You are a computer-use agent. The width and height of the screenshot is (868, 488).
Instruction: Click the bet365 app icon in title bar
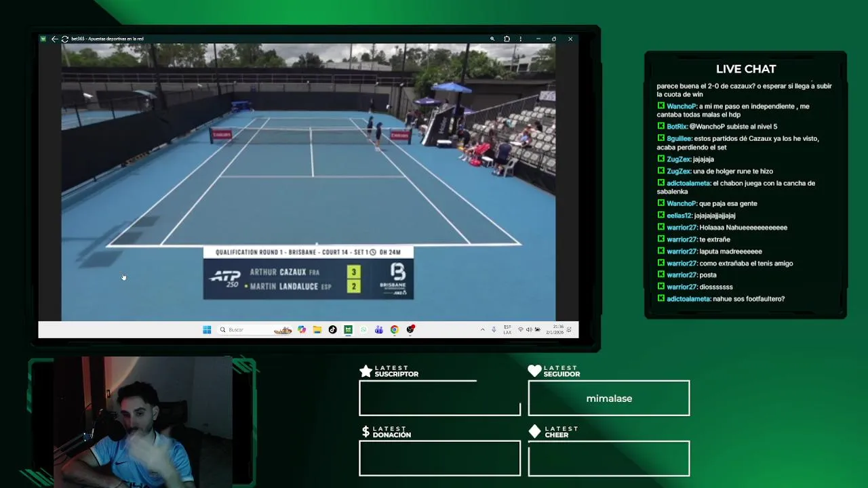click(43, 39)
